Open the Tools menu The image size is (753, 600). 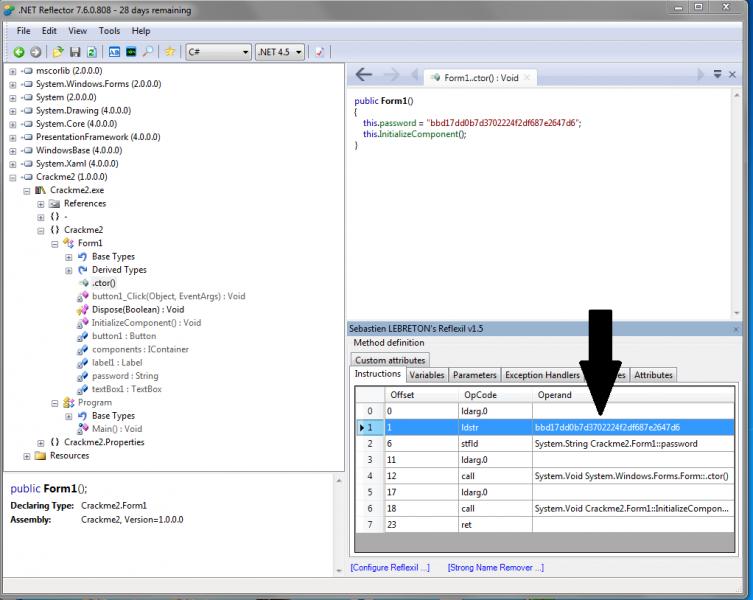pyautogui.click(x=109, y=31)
